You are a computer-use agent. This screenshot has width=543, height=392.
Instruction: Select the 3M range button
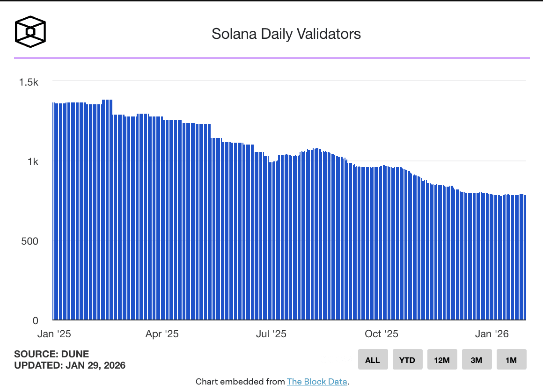point(477,360)
